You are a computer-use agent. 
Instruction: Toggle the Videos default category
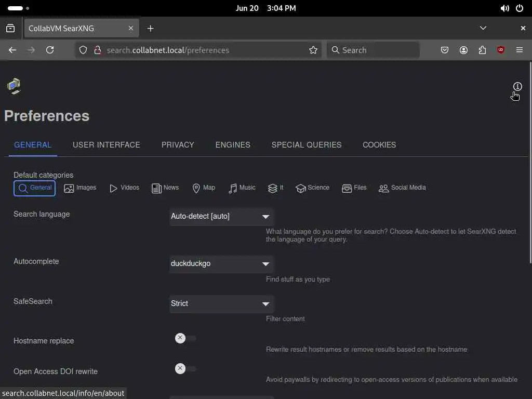pyautogui.click(x=124, y=188)
